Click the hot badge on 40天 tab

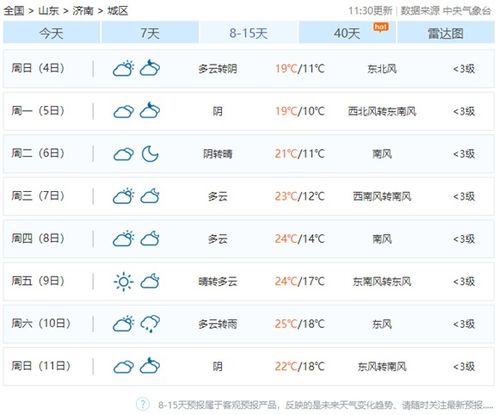(x=381, y=27)
